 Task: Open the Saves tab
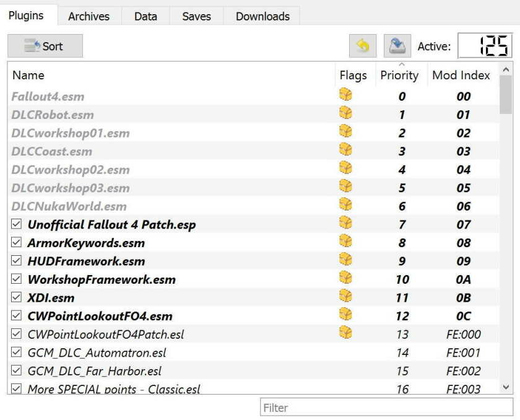point(197,16)
